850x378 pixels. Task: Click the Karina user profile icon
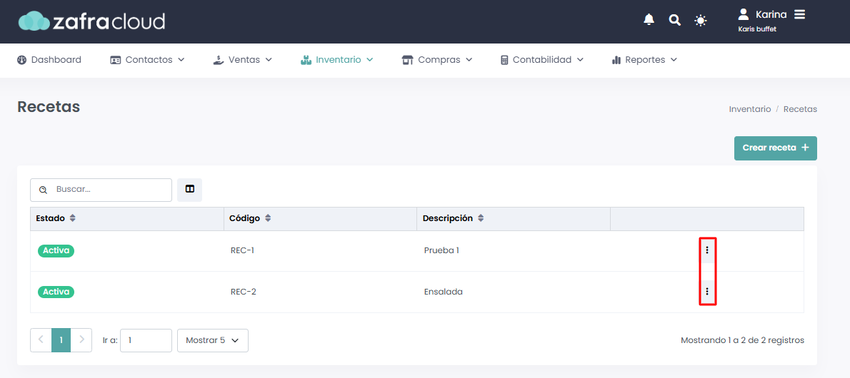click(x=743, y=14)
